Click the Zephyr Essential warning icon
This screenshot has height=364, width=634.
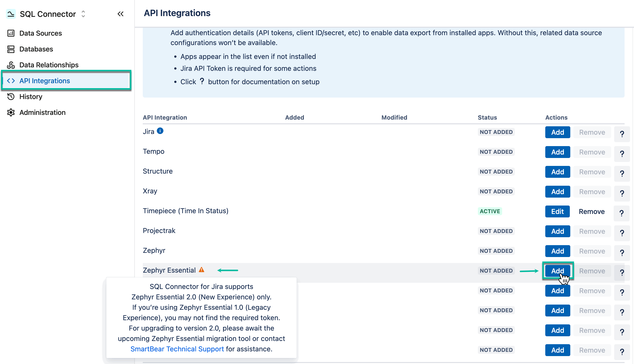pyautogui.click(x=202, y=270)
